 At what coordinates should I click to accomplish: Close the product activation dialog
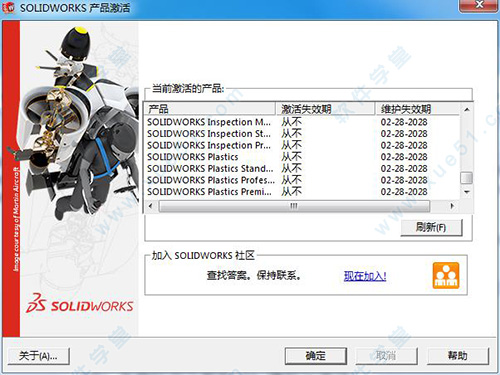point(479,5)
